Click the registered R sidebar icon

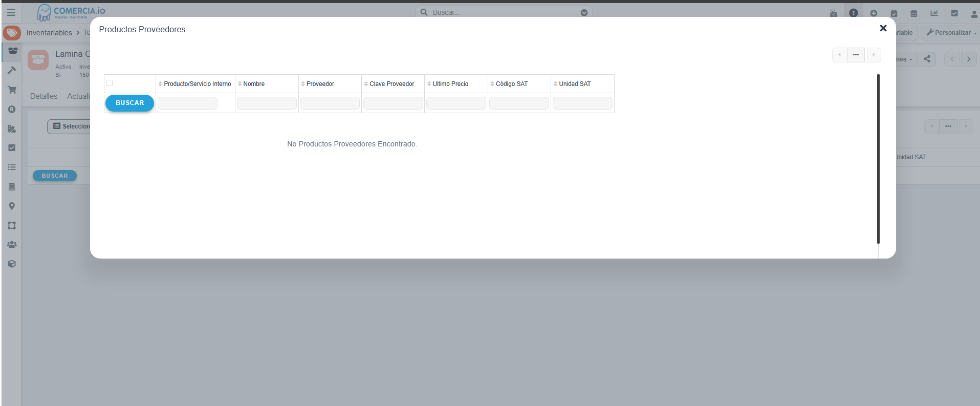[12, 109]
